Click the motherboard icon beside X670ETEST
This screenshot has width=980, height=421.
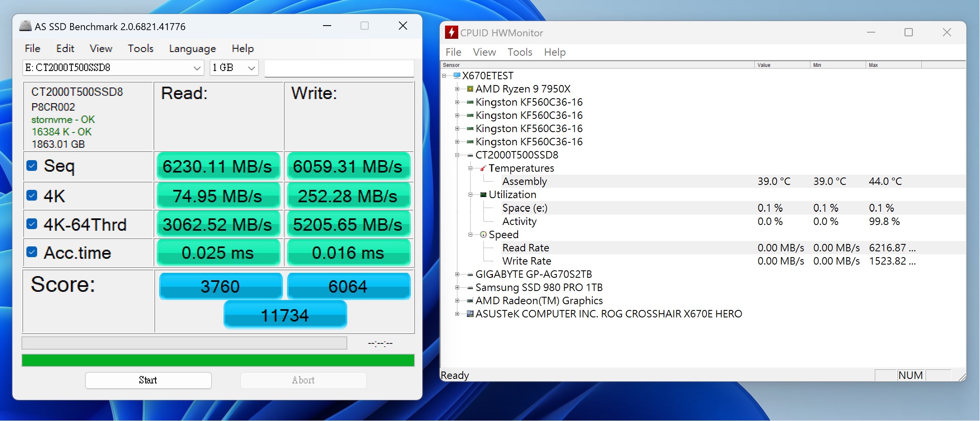(457, 76)
